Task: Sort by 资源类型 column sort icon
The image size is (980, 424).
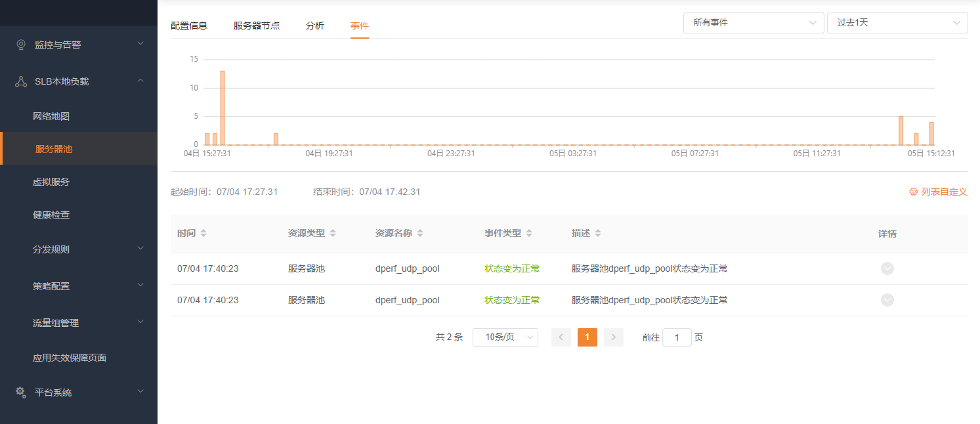Action: click(333, 234)
